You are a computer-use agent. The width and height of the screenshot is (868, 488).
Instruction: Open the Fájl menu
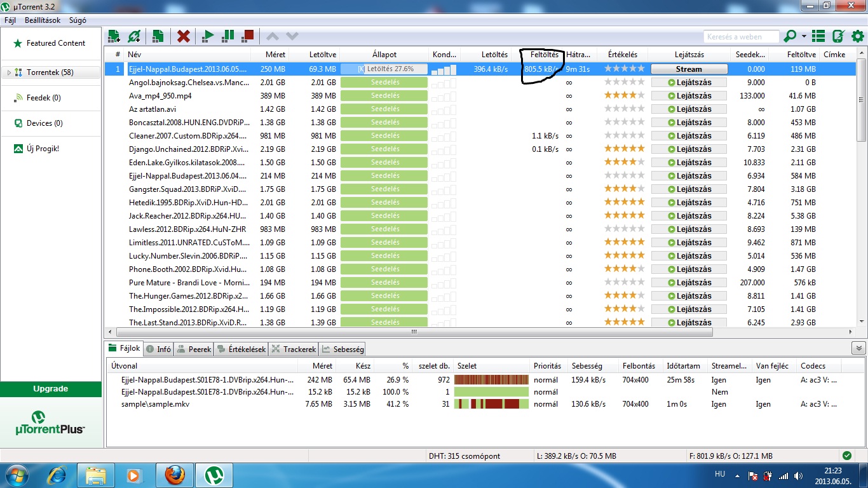10,20
